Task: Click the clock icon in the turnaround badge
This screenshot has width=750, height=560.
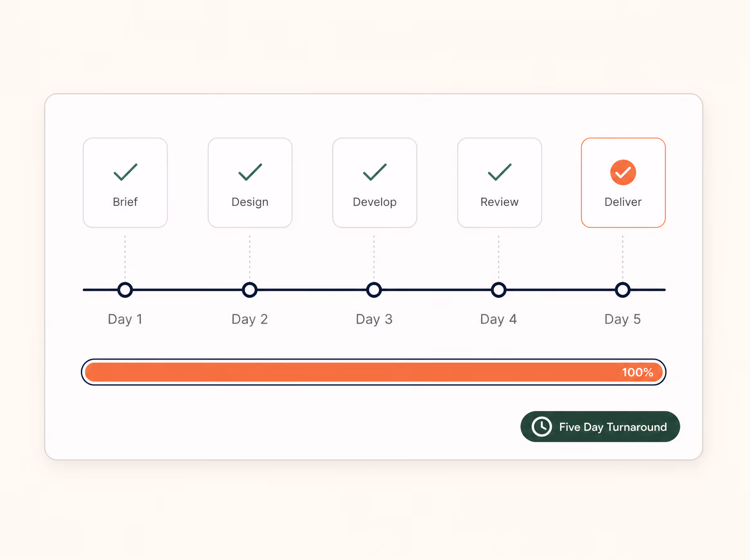Action: point(542,426)
